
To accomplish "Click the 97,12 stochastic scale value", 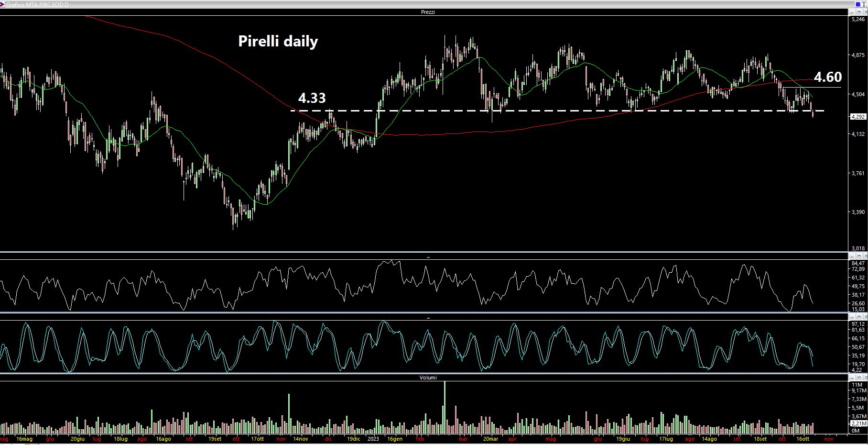I will click(x=858, y=324).
